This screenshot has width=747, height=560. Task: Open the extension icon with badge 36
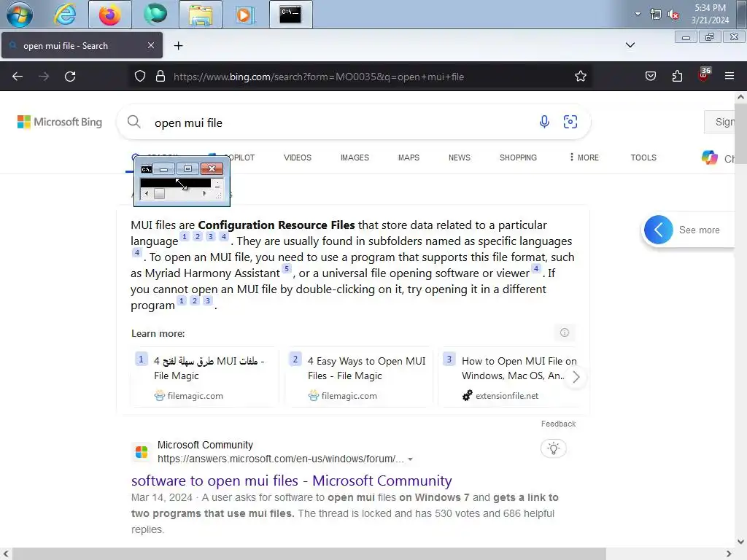pos(704,74)
